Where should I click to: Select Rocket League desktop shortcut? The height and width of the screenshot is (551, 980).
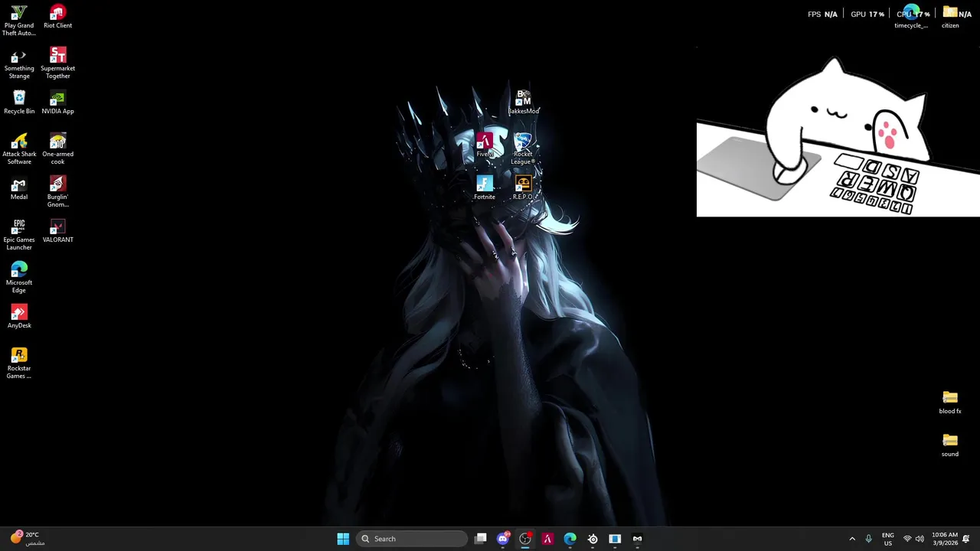[x=523, y=149]
